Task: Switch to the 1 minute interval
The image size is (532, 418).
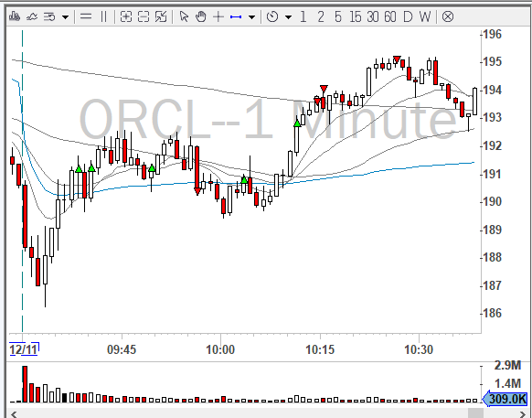Action: (303, 16)
